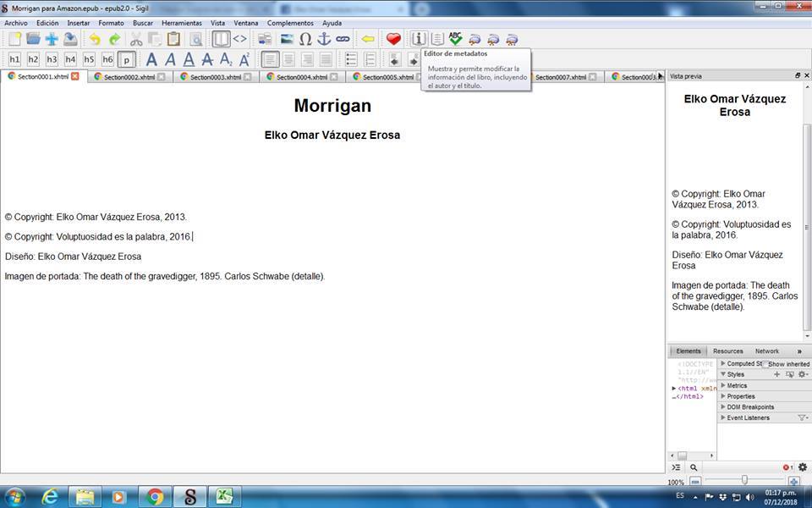This screenshot has width=812, height=508.
Task: Open the Herramientas menu
Action: (183, 23)
